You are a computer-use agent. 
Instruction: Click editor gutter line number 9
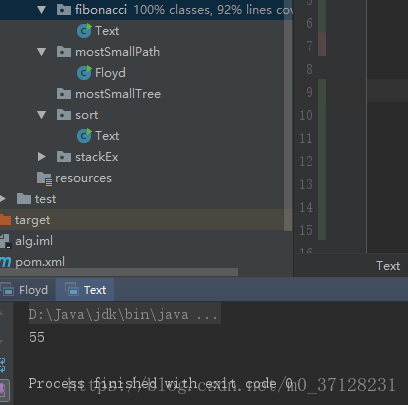coord(309,92)
